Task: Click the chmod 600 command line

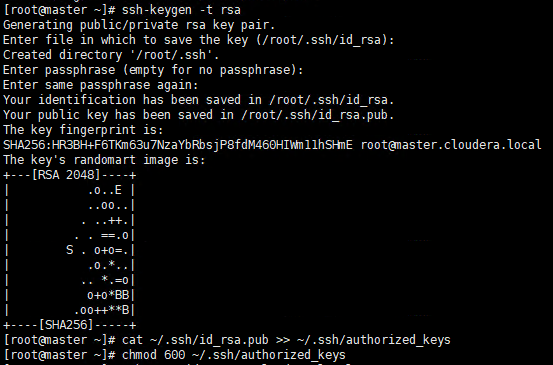Action: tap(174, 355)
